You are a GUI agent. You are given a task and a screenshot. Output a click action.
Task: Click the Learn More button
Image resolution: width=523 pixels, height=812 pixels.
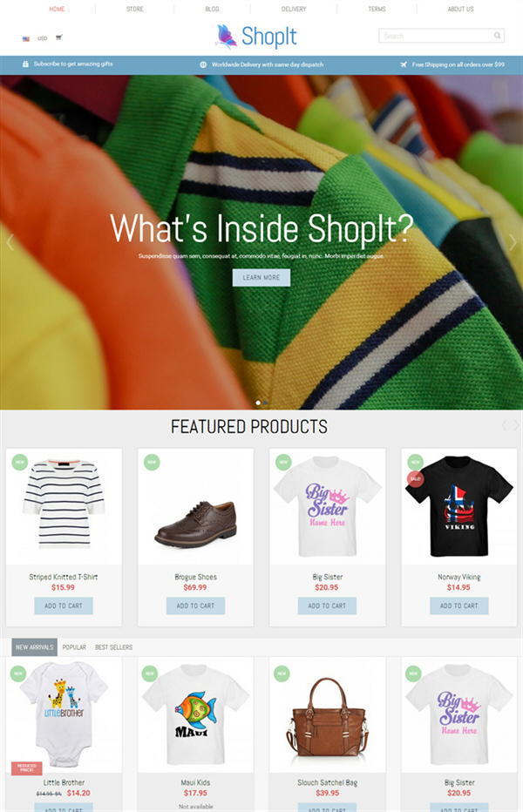[x=261, y=278]
